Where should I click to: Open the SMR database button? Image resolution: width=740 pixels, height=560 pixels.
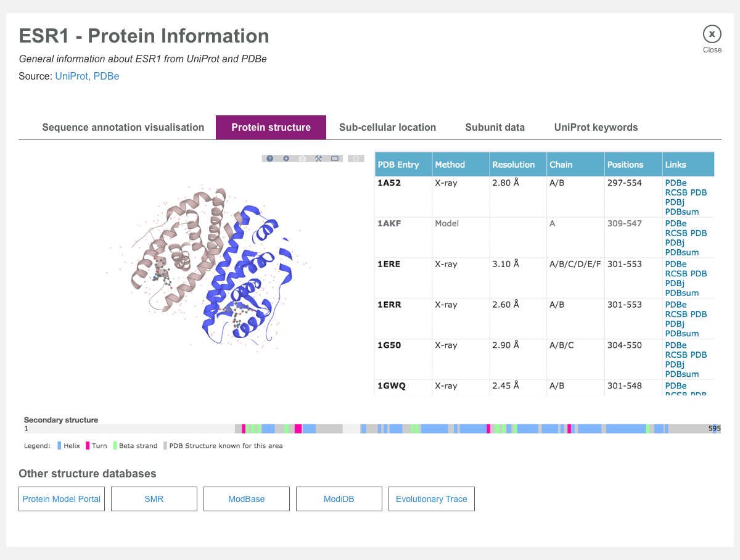coord(154,498)
